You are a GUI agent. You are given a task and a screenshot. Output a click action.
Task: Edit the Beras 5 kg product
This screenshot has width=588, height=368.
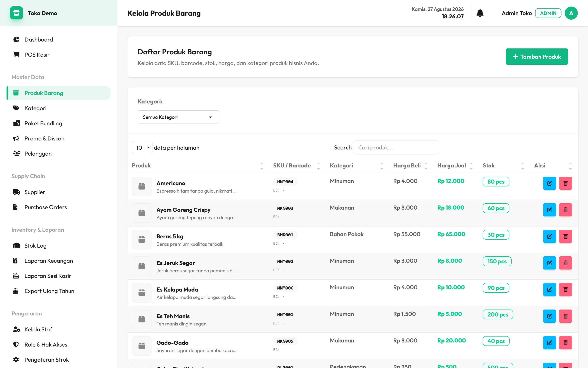click(x=549, y=236)
